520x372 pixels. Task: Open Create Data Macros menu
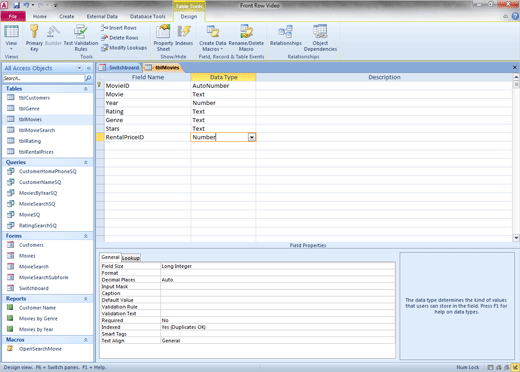pos(212,38)
